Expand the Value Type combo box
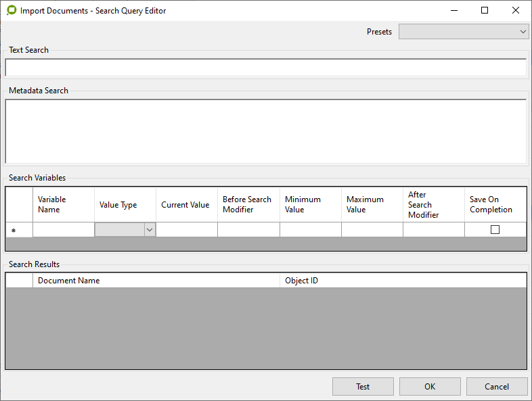 click(x=150, y=230)
